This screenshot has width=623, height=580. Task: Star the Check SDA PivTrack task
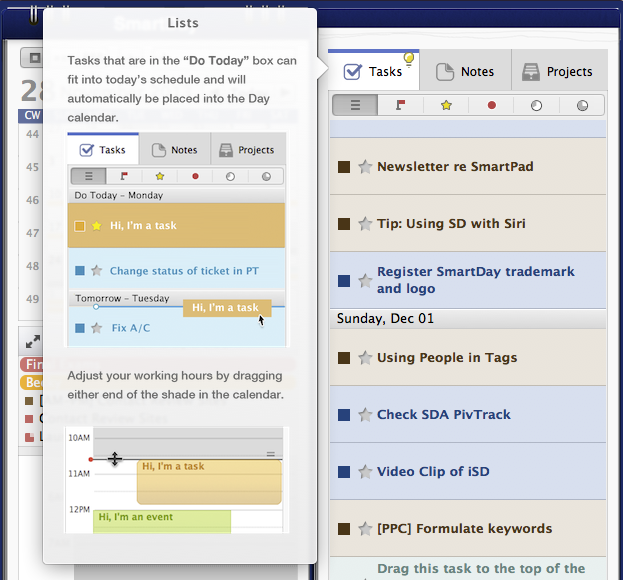(x=365, y=415)
